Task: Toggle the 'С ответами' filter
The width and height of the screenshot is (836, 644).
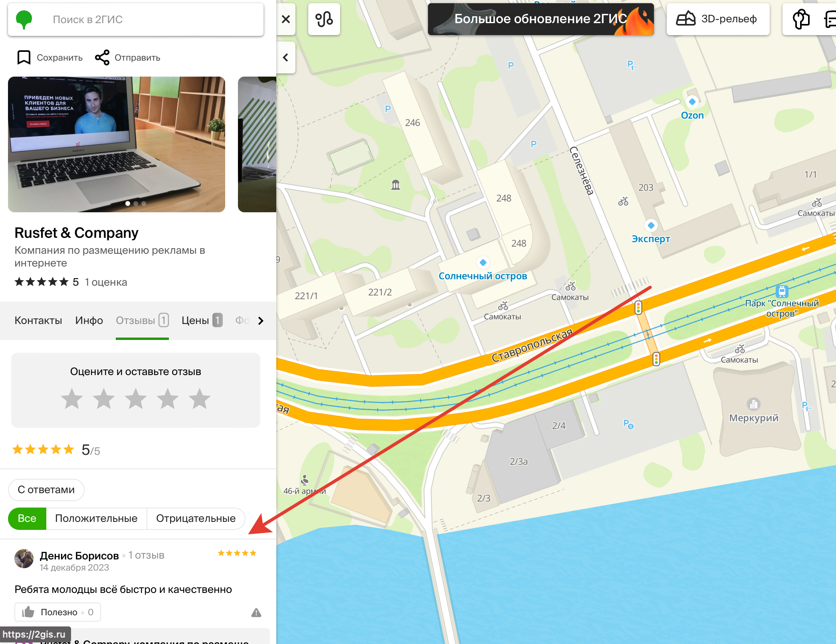Action: [46, 490]
